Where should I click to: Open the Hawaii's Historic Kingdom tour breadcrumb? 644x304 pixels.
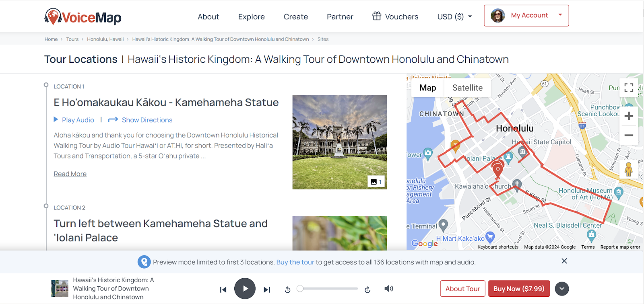pos(221,39)
